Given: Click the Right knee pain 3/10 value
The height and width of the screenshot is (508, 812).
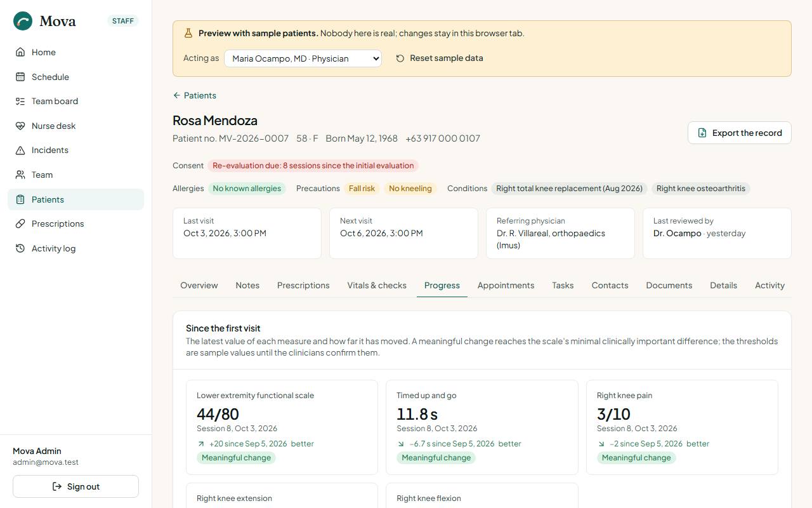Looking at the screenshot, I should (613, 414).
